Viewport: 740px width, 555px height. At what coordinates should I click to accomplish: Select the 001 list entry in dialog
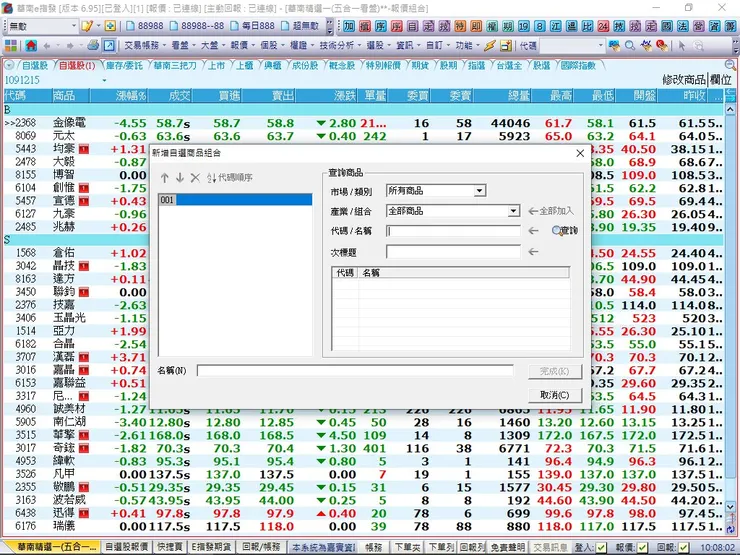point(235,200)
